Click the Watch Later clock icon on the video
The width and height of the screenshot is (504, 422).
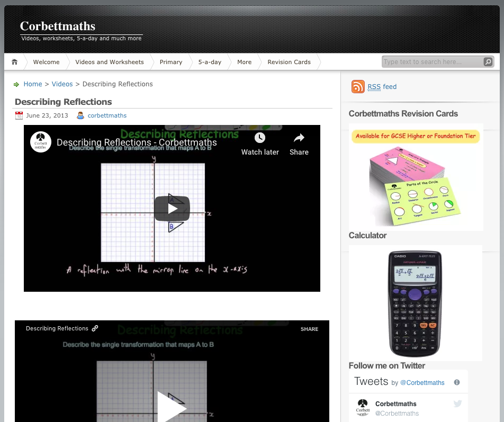click(260, 138)
